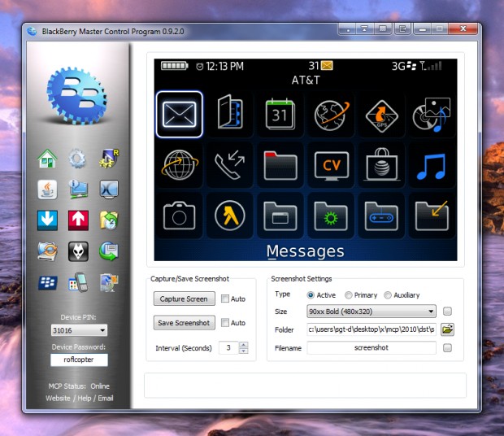Screen dimensions: 504x436
Task: Click the black alien face icon
Action: [78, 251]
